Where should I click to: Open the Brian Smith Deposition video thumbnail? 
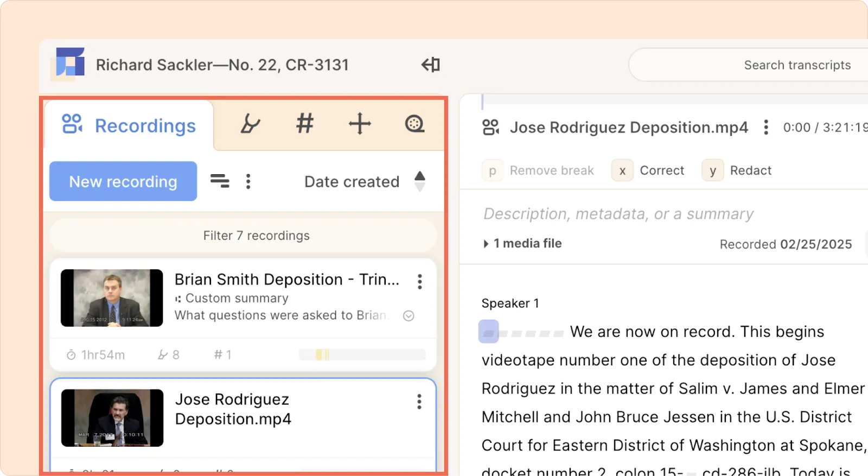pyautogui.click(x=112, y=298)
